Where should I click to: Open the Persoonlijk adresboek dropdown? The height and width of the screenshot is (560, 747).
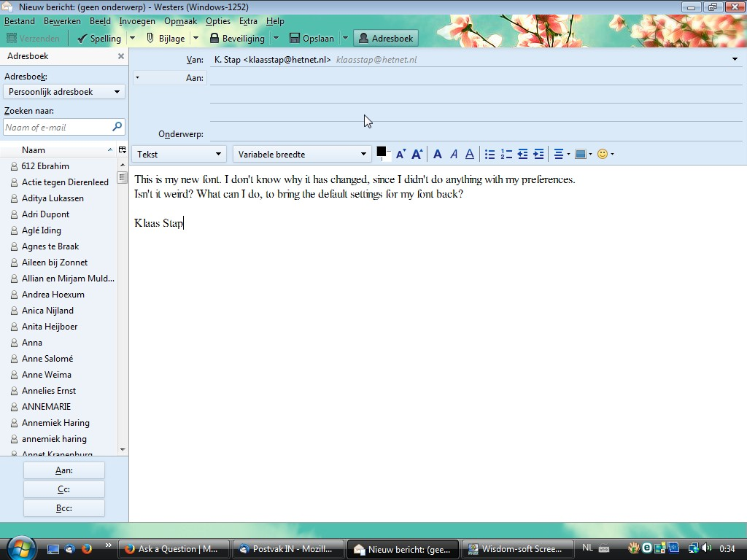pyautogui.click(x=64, y=92)
